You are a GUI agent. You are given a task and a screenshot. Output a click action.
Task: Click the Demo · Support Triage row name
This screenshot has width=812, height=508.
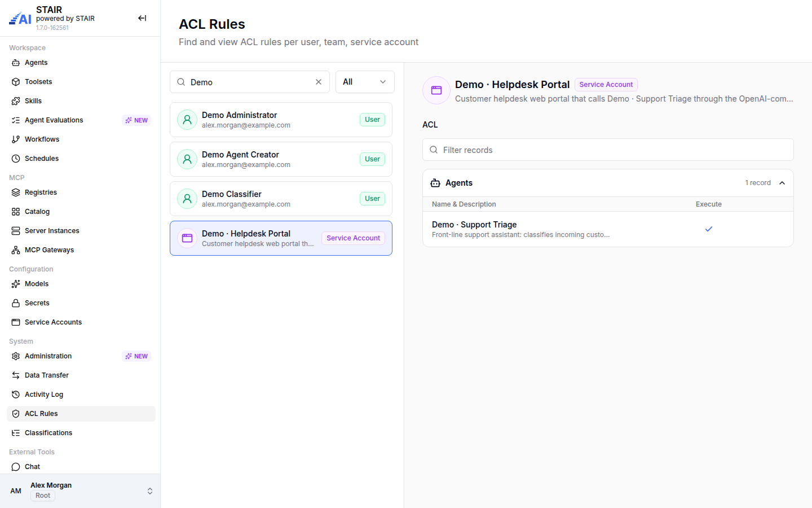pos(474,225)
